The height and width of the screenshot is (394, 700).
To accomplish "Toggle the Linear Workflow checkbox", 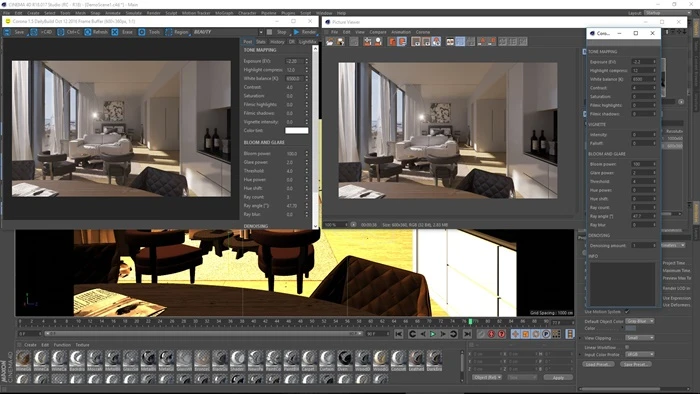I will tap(627, 347).
